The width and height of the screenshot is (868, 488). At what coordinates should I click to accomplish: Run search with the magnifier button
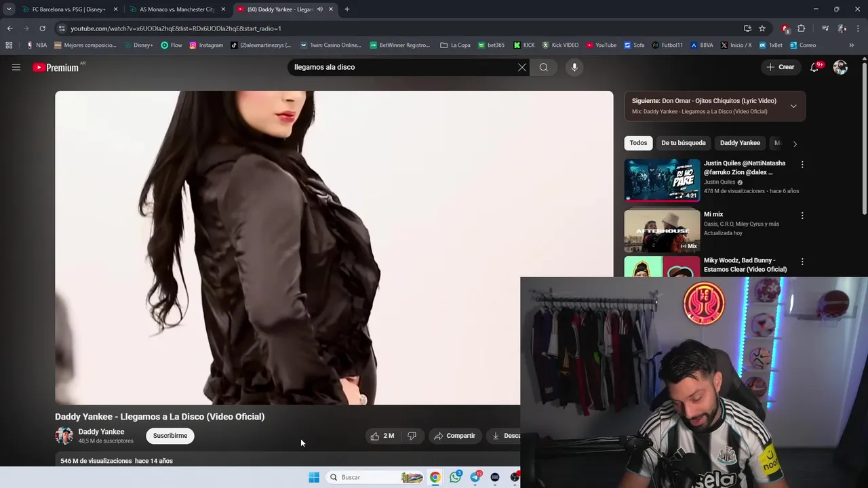pos(544,67)
